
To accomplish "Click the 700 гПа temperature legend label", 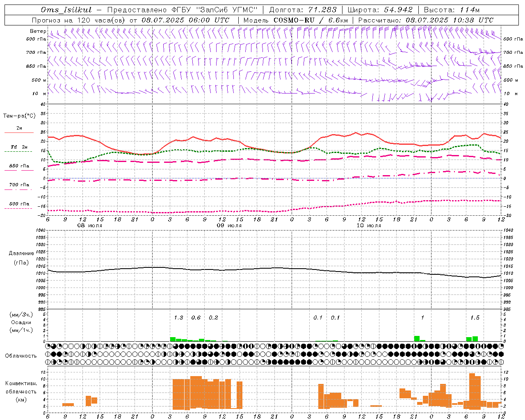I will click(19, 185).
